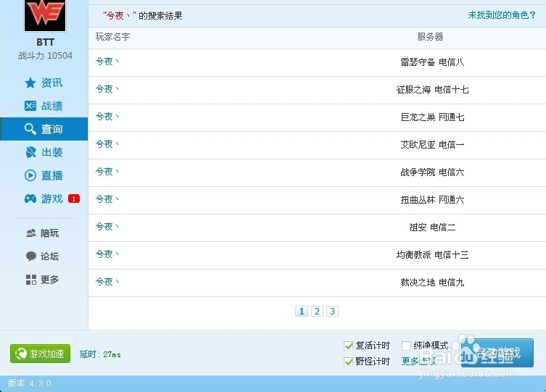546x392 pixels.
Task: Click server text 裁决之地 电信九
Action: pyautogui.click(x=432, y=282)
